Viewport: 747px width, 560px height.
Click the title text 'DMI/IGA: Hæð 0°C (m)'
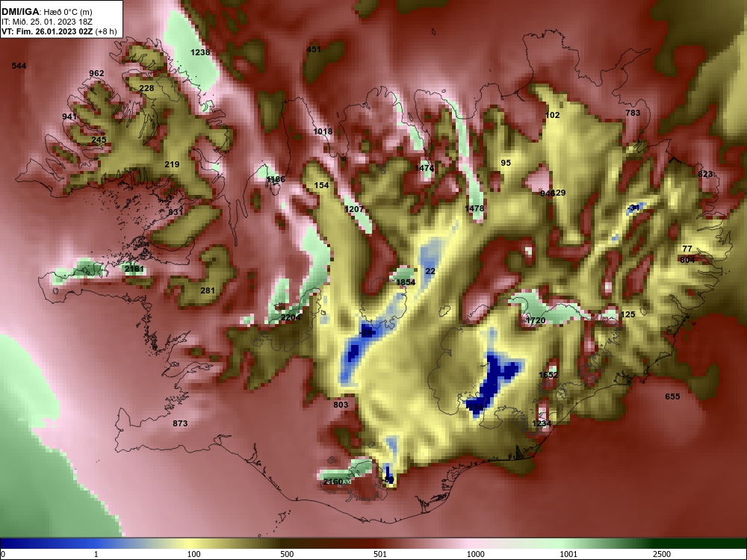(x=46, y=12)
